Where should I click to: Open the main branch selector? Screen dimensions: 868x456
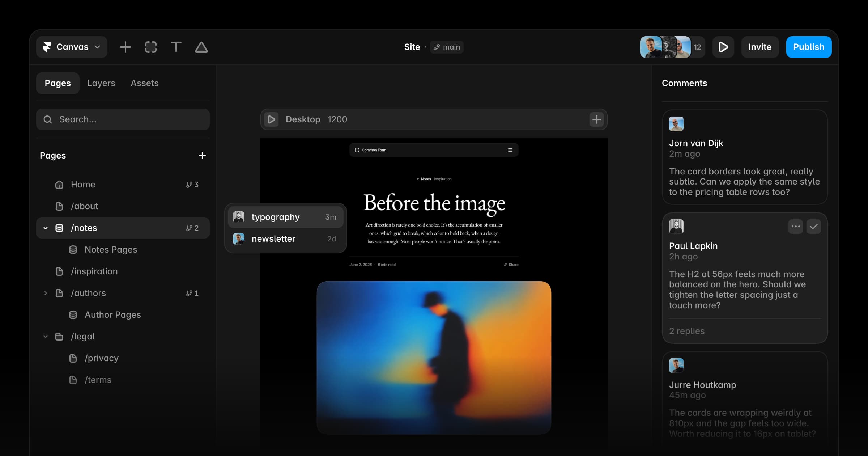pyautogui.click(x=447, y=47)
